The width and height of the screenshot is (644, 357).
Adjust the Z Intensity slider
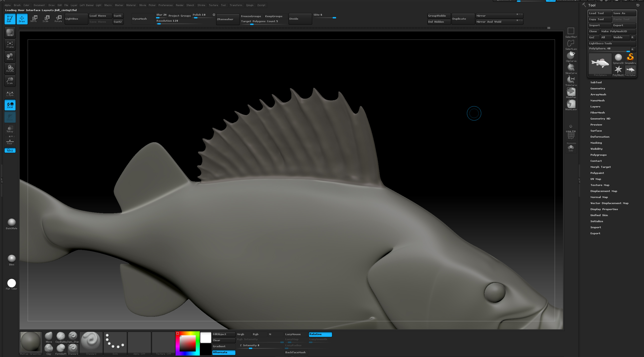click(260, 346)
